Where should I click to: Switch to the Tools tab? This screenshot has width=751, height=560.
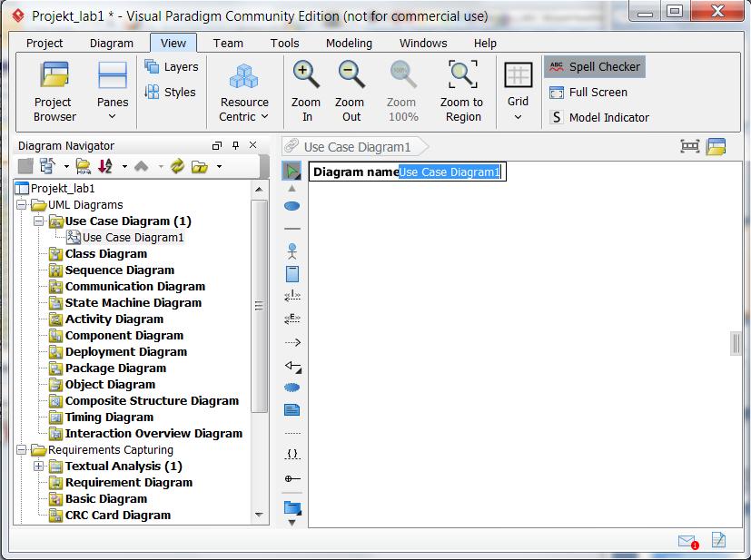tap(284, 43)
